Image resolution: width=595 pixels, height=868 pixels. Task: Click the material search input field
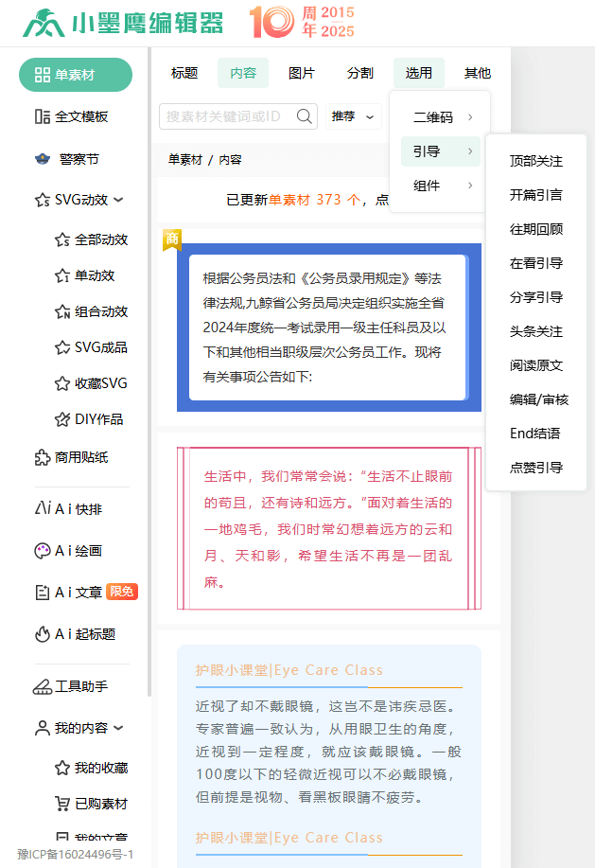[227, 116]
